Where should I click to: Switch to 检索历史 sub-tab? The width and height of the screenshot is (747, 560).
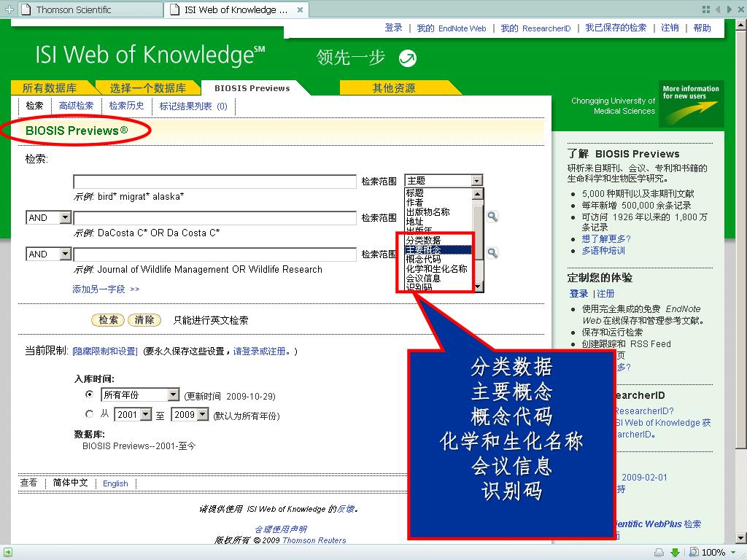click(x=126, y=106)
